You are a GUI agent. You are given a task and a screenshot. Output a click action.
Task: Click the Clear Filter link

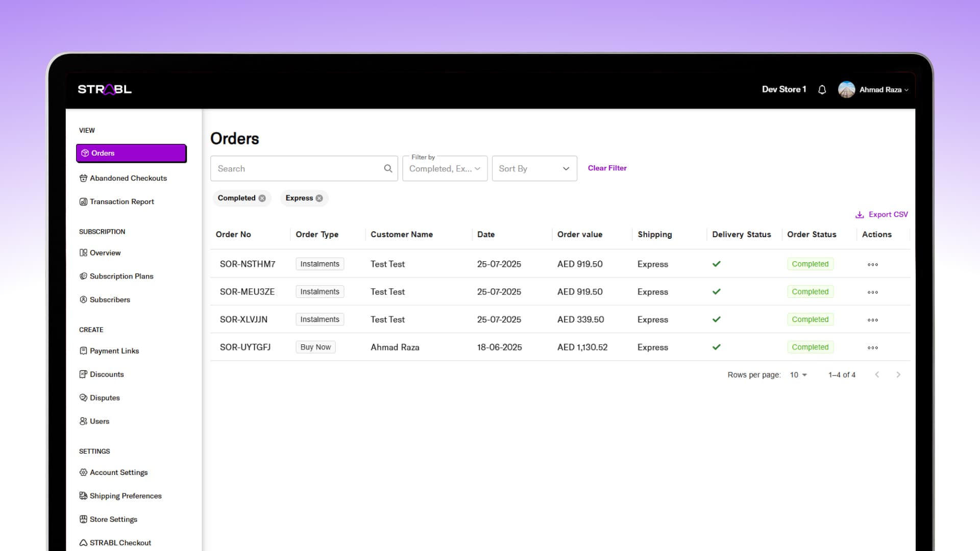pos(607,168)
